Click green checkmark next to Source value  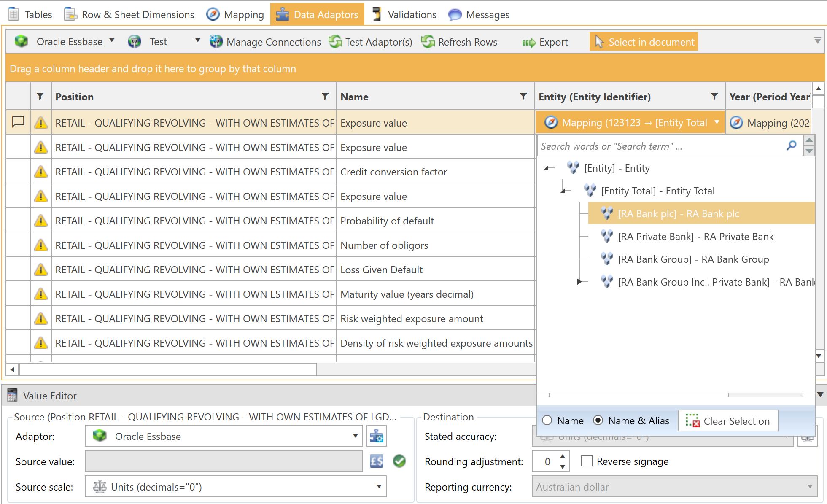(399, 461)
